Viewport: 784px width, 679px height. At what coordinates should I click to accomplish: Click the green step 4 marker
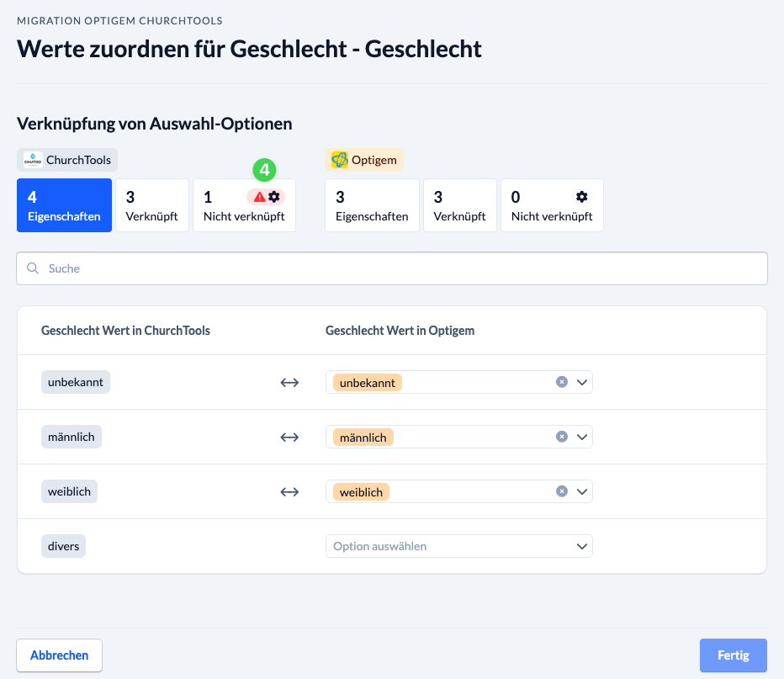click(x=264, y=170)
